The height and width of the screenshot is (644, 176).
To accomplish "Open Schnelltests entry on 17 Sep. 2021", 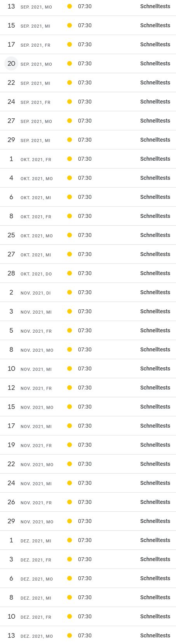I will [x=155, y=44].
